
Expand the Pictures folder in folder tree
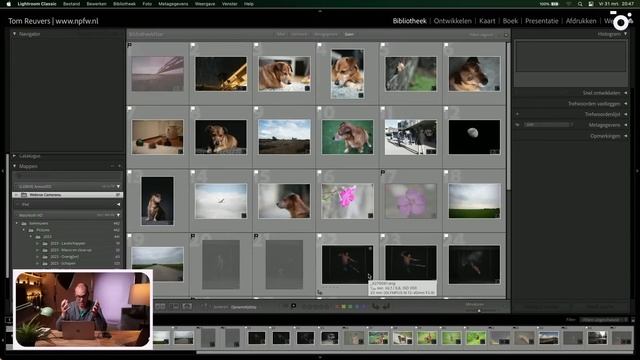[x=24, y=230]
